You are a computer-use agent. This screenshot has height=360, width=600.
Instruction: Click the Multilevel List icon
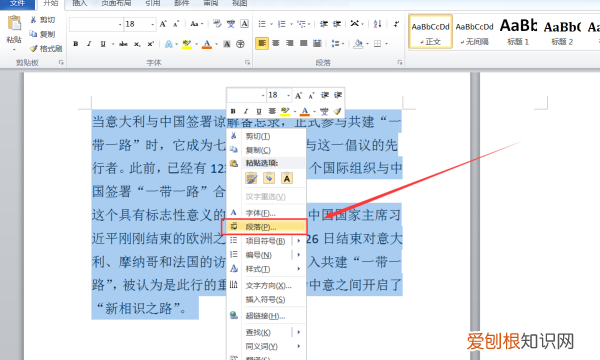pyautogui.click(x=302, y=24)
